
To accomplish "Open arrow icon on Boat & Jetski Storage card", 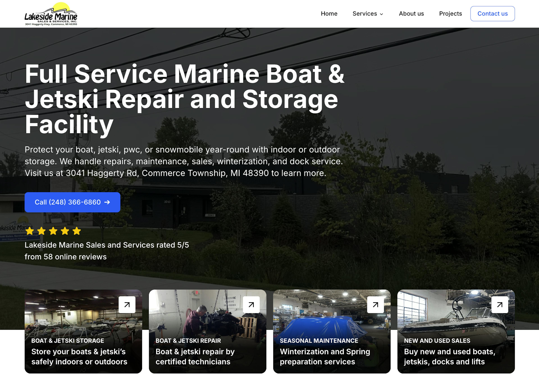I will tap(127, 305).
